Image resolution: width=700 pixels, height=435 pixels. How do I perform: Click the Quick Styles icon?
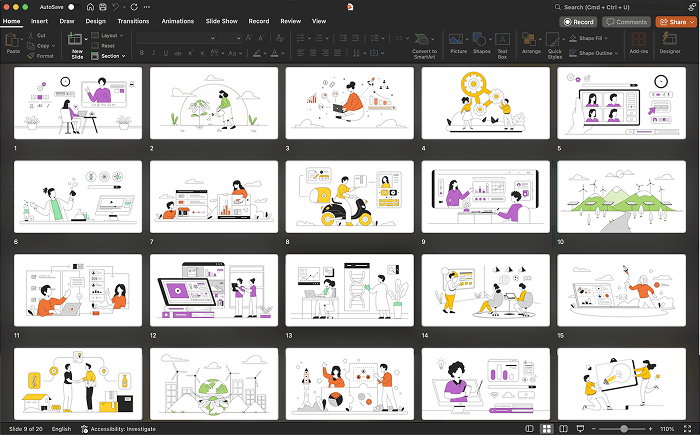coord(553,39)
